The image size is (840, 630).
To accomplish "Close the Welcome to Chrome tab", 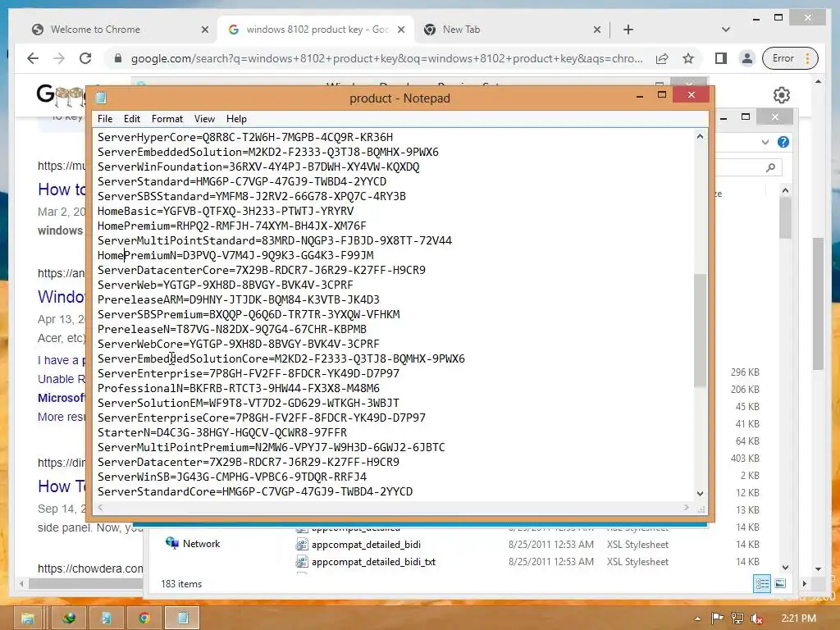I will [x=204, y=30].
